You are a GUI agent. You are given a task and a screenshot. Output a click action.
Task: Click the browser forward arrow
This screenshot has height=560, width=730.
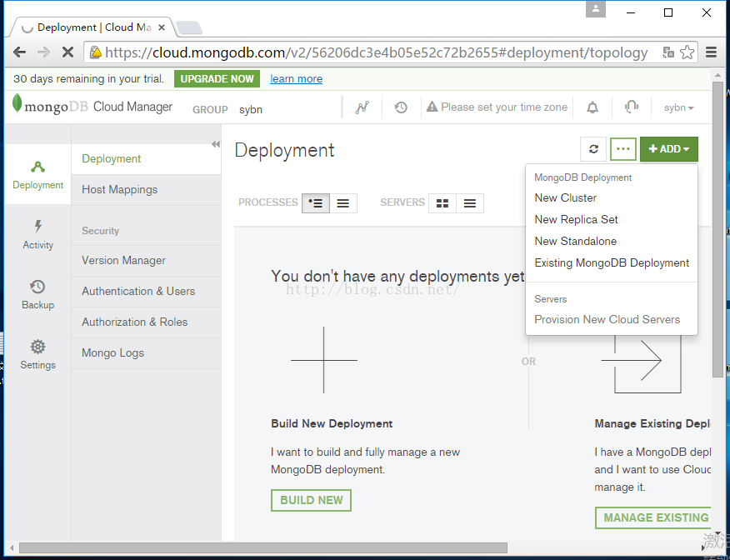click(44, 52)
